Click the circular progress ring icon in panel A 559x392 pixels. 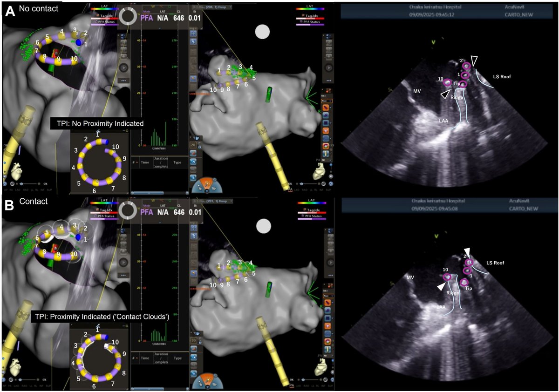pos(128,16)
